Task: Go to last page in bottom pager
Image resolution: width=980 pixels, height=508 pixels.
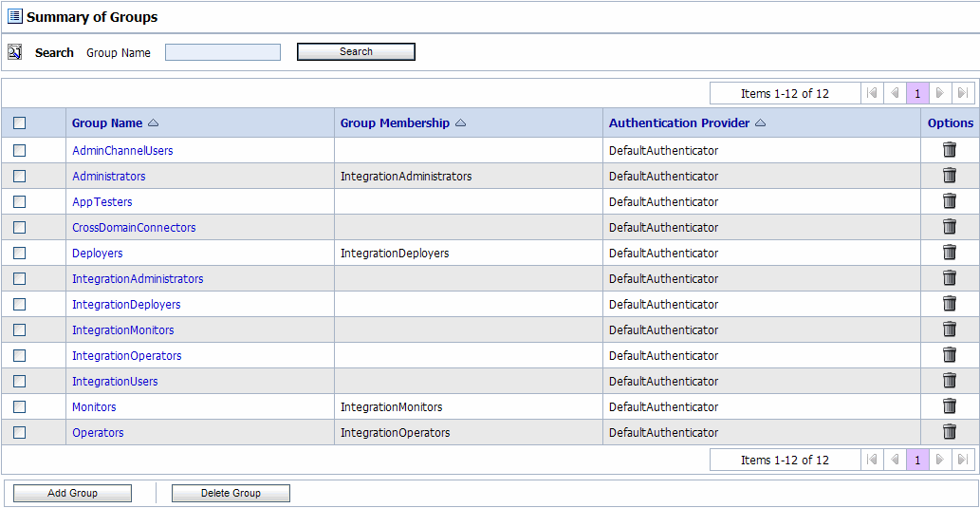Action: pos(963,460)
